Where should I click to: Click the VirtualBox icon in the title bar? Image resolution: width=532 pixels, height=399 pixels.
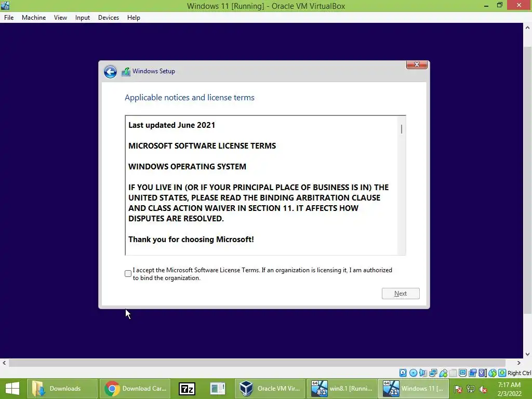[5, 5]
